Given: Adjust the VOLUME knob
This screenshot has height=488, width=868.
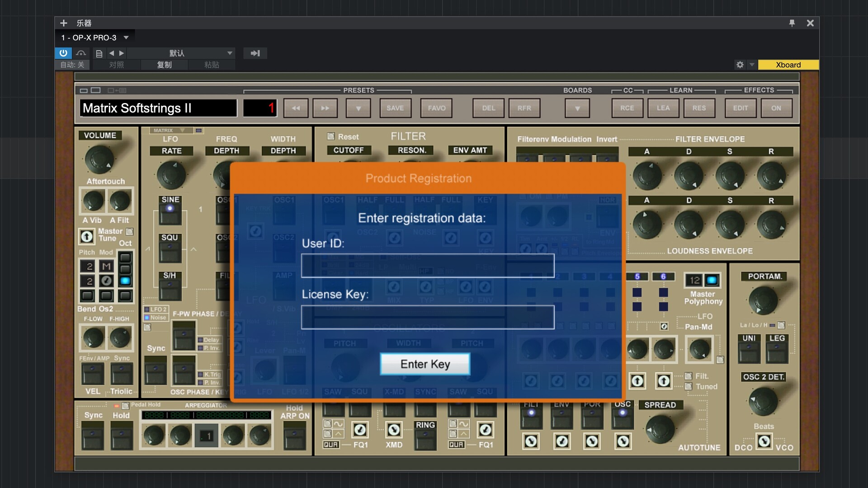Looking at the screenshot, I should pyautogui.click(x=99, y=159).
